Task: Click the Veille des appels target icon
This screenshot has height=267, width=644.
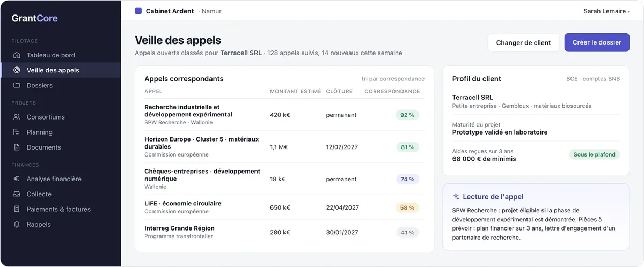Action: (17, 70)
